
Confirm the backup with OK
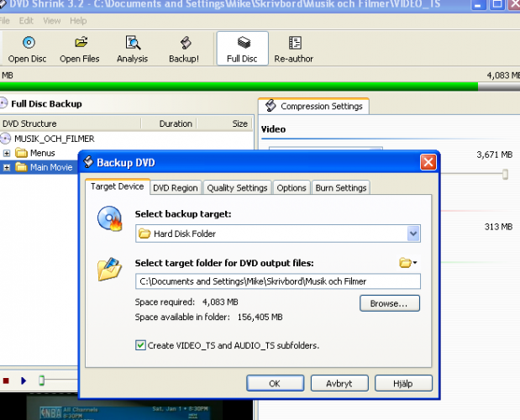(275, 384)
